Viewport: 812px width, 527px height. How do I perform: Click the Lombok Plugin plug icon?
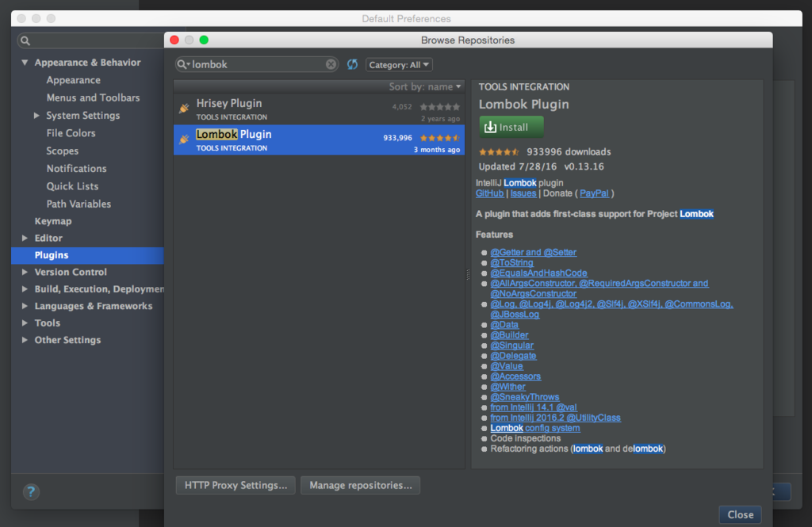coord(184,139)
